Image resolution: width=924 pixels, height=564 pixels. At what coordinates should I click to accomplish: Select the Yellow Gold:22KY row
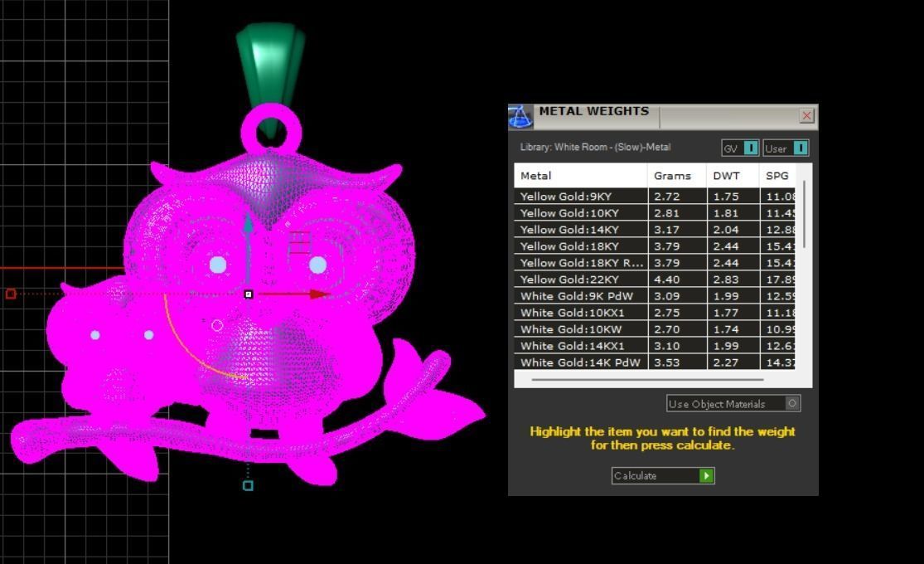[x=655, y=279]
